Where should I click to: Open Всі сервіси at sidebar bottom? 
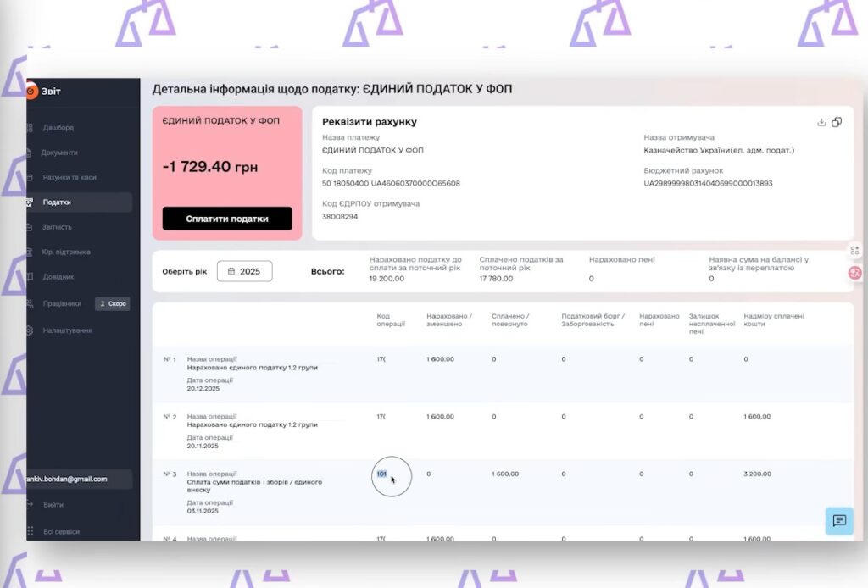61,531
